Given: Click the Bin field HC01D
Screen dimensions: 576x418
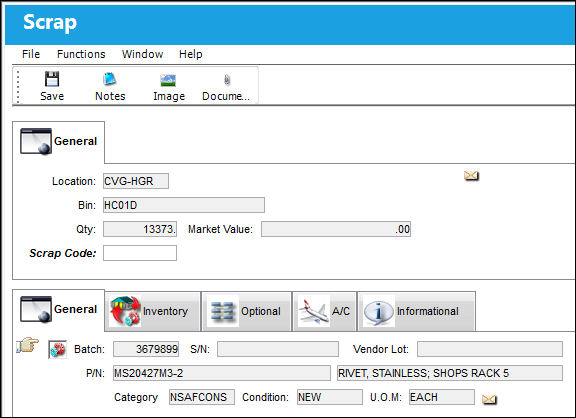Looking at the screenshot, I should [184, 205].
